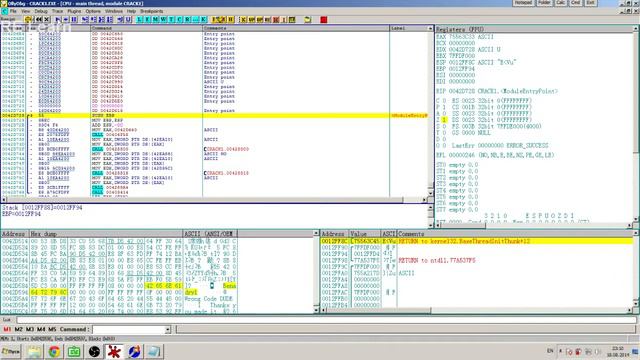
Task: Select the EFL flags register line
Action: (495, 155)
